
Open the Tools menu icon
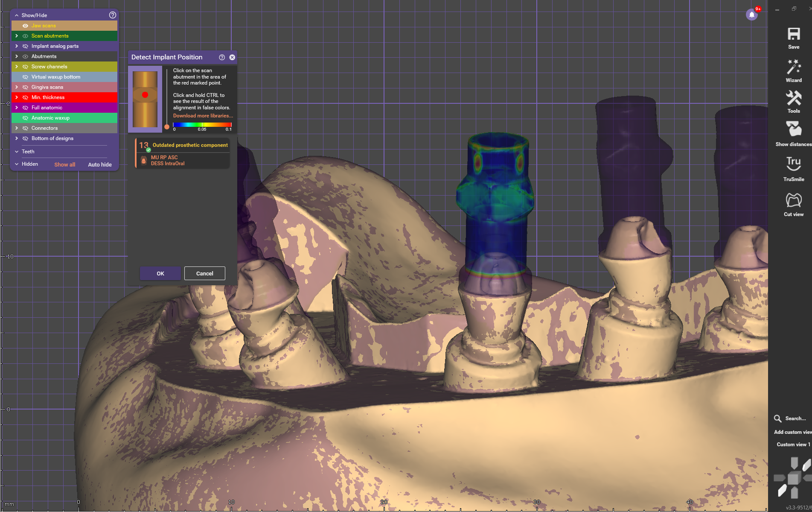pos(794,98)
